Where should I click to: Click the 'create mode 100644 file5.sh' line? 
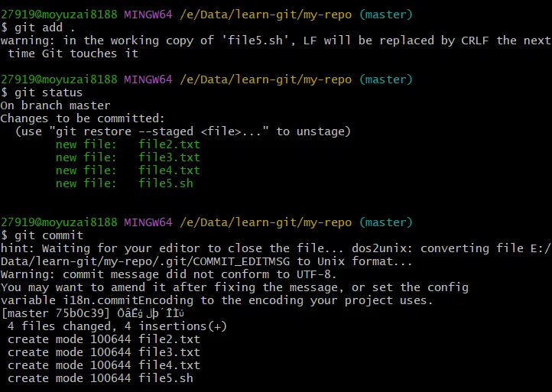(100, 378)
